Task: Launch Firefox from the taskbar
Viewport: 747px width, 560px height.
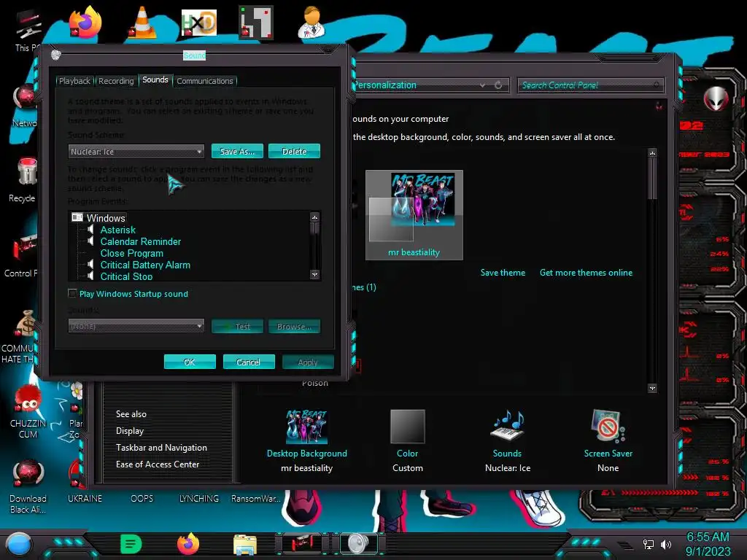Action: [187, 544]
